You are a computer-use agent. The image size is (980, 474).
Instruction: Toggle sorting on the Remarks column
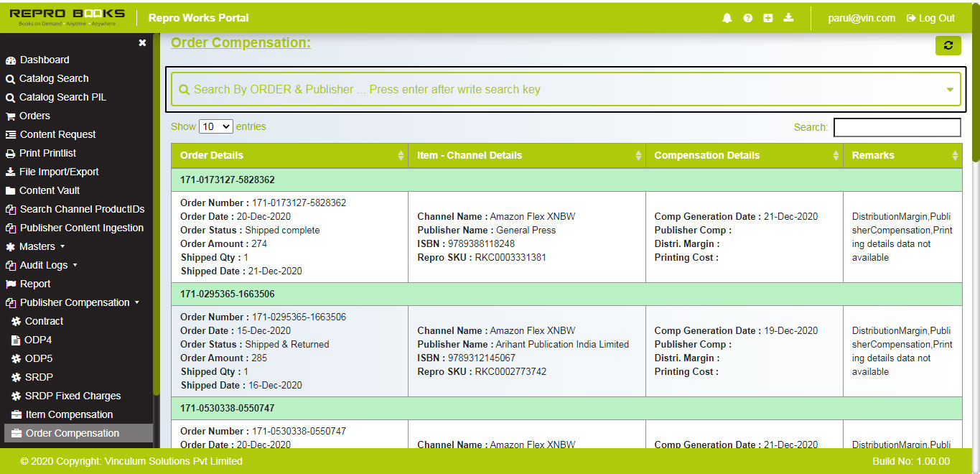click(954, 155)
